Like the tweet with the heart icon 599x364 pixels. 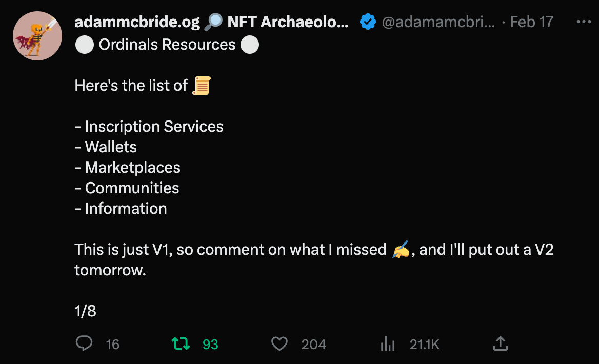coord(279,343)
